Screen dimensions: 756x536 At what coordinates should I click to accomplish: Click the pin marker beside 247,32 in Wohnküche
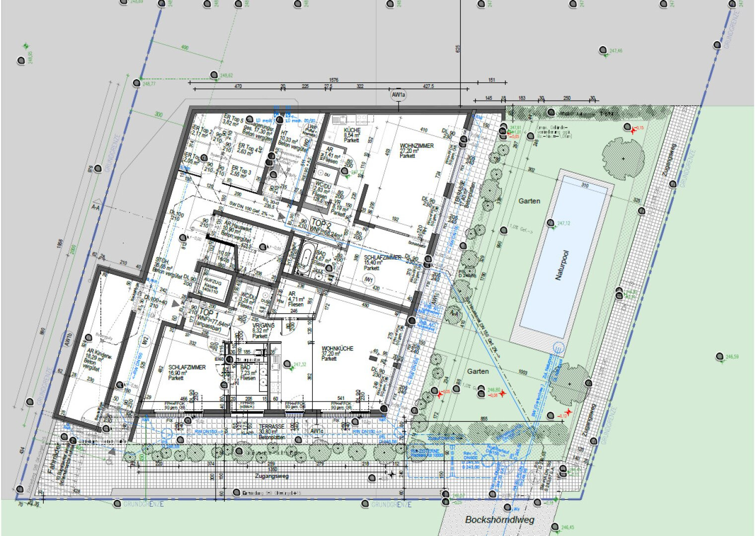[287, 364]
